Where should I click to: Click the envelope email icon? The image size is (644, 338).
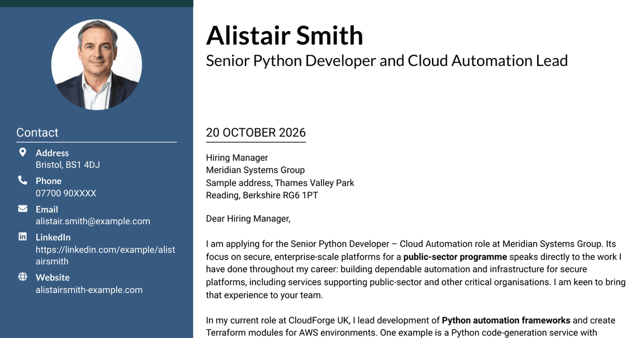point(23,208)
